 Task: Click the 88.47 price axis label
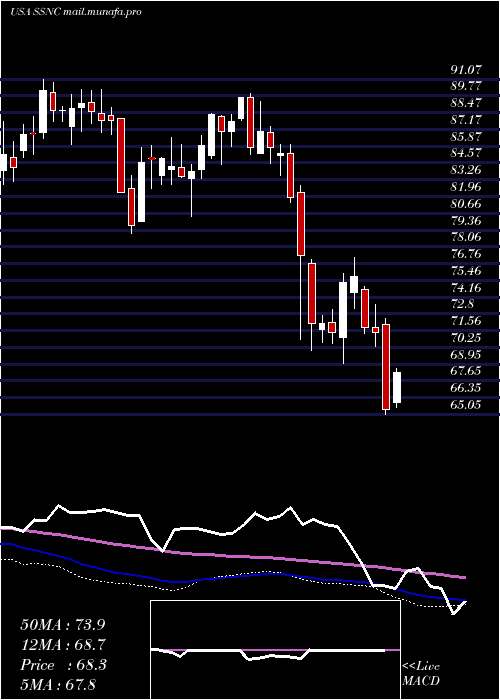tap(466, 104)
